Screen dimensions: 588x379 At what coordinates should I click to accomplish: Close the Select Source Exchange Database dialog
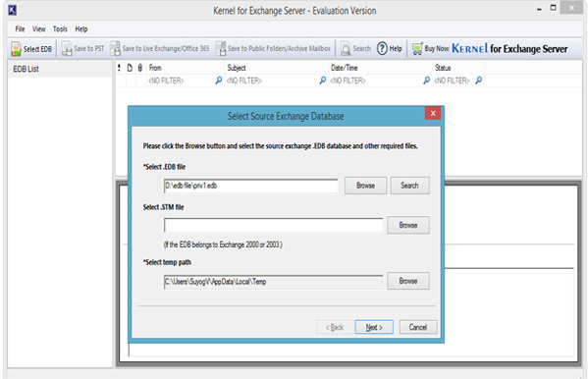[433, 113]
